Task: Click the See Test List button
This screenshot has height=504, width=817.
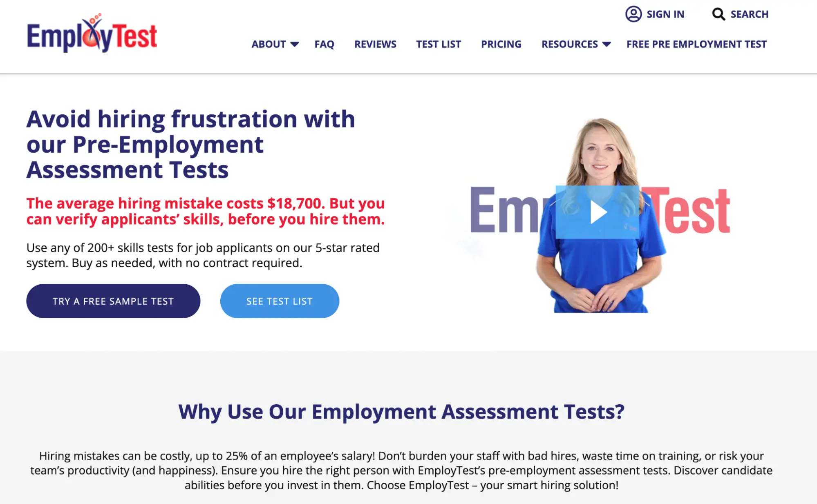Action: (279, 301)
